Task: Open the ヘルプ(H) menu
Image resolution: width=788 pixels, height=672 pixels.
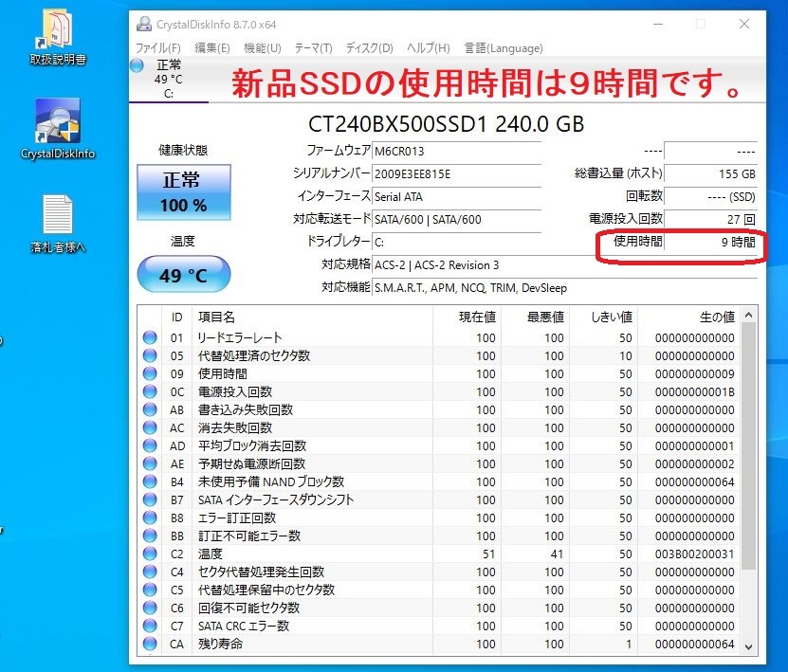Action: tap(428, 46)
